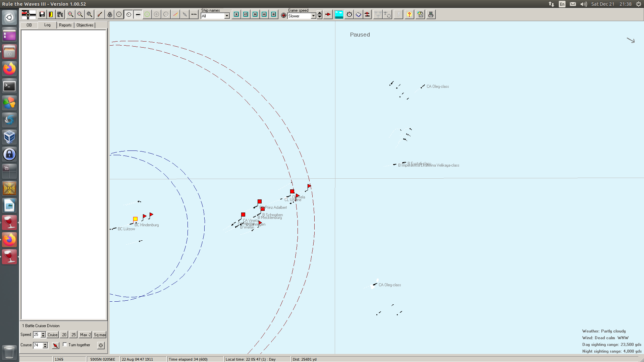Click the red arrow toolbar icon

click(x=328, y=14)
